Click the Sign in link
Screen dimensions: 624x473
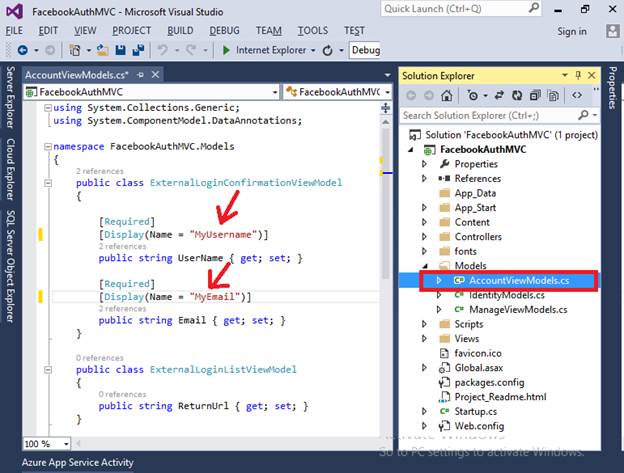coord(572,31)
